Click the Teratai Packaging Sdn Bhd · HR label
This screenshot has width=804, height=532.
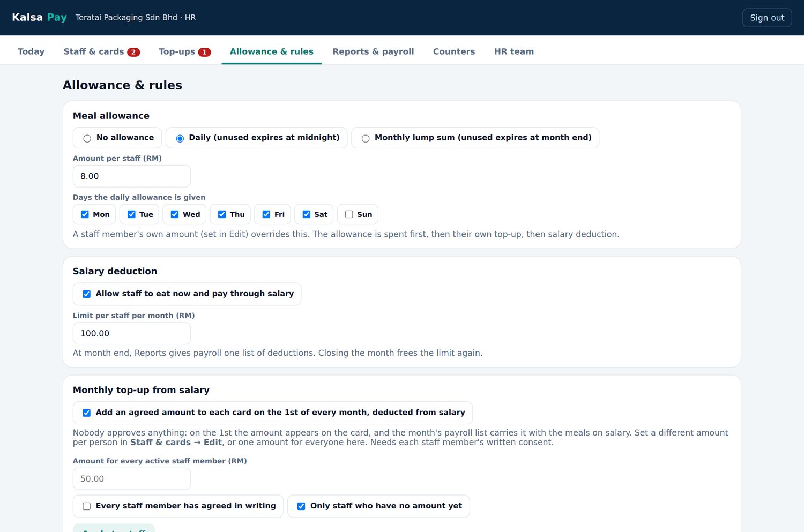coord(136,18)
